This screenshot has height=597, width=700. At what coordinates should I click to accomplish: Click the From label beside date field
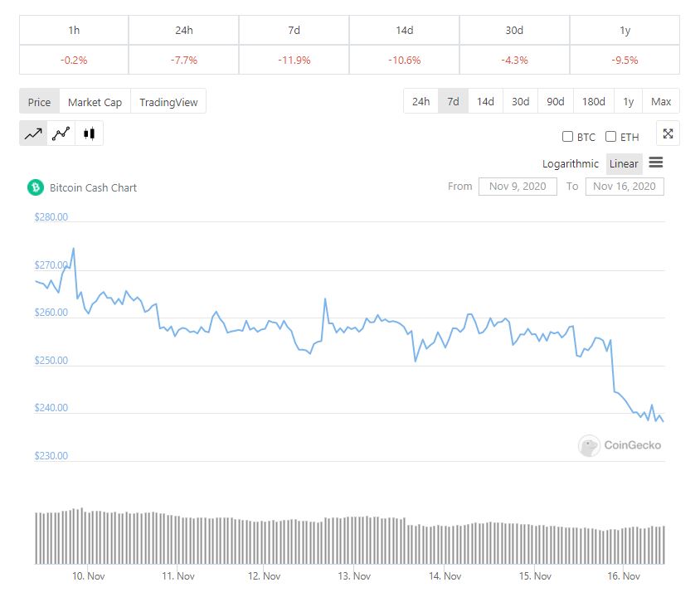[x=459, y=187]
